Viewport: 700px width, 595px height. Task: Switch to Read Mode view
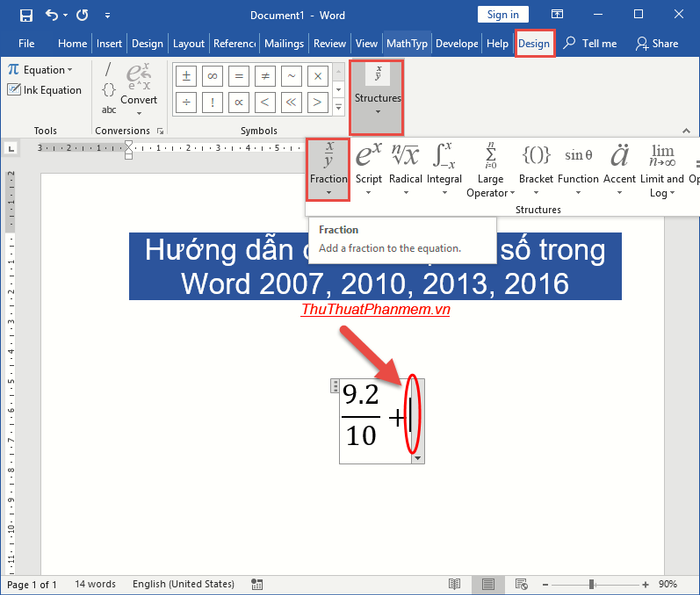[455, 584]
